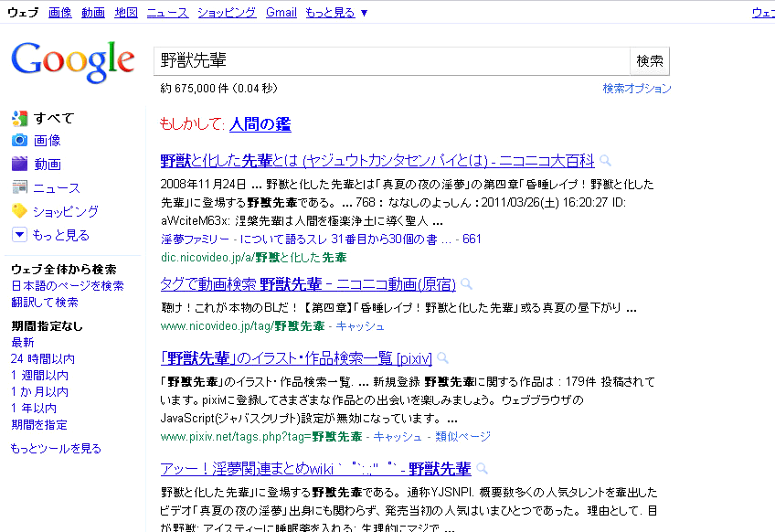
Task: Click the suggested query 人間の鑑
Action: [260, 124]
